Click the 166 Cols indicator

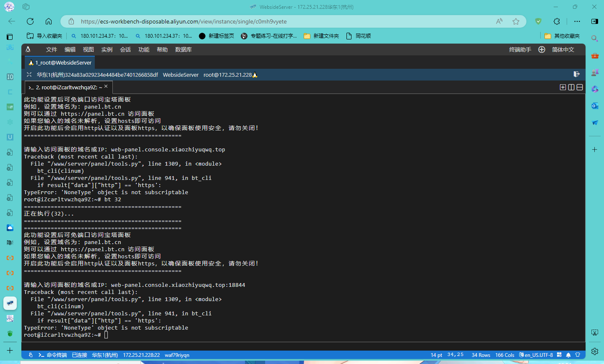[505, 355]
